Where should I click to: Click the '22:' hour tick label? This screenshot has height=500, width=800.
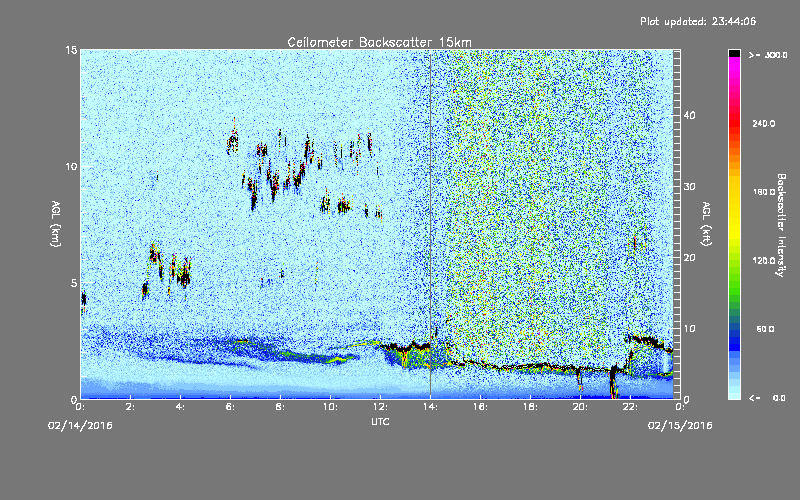point(631,407)
